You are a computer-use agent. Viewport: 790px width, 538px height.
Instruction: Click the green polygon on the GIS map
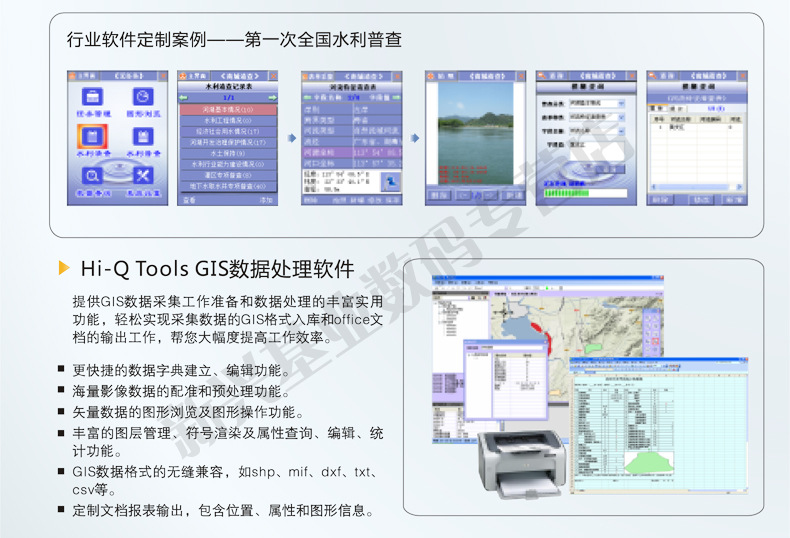tap(595, 349)
